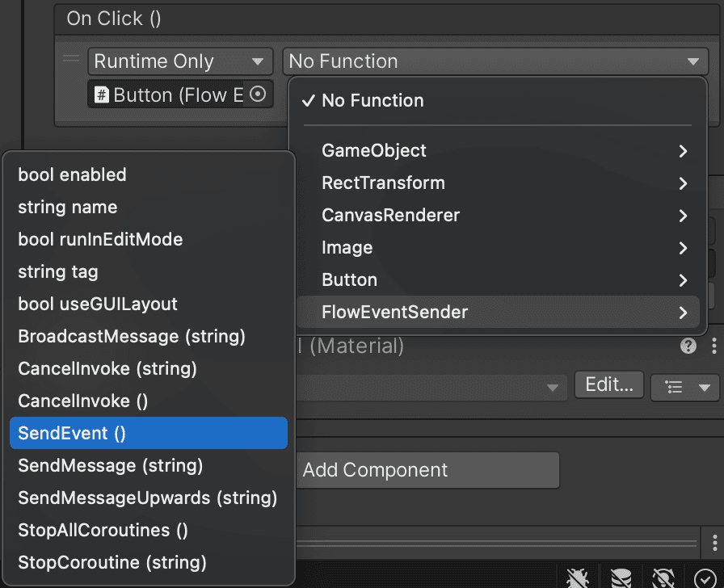Click the Add Component button
The height and width of the screenshot is (588, 724).
click(x=427, y=470)
